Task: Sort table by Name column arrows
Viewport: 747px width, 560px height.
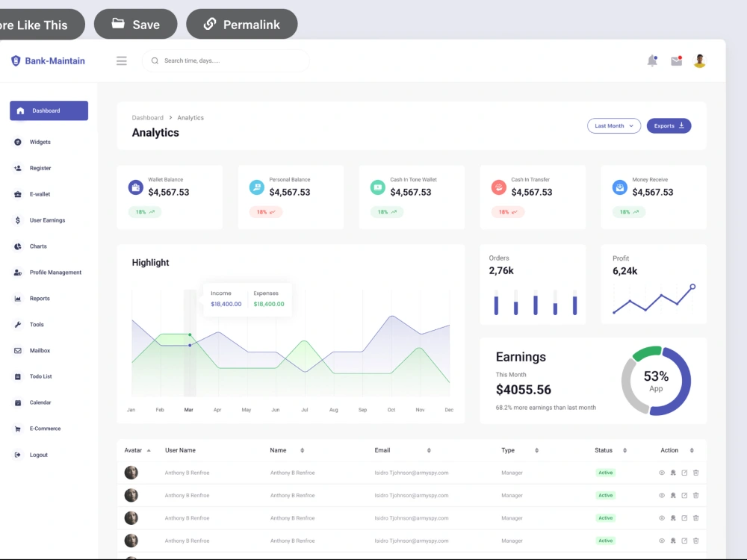Action: pyautogui.click(x=302, y=450)
